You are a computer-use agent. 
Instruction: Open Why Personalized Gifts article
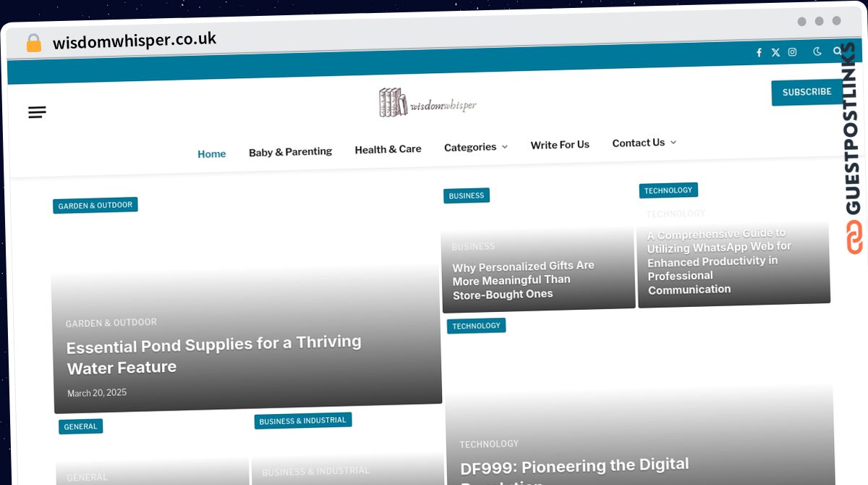[524, 280]
